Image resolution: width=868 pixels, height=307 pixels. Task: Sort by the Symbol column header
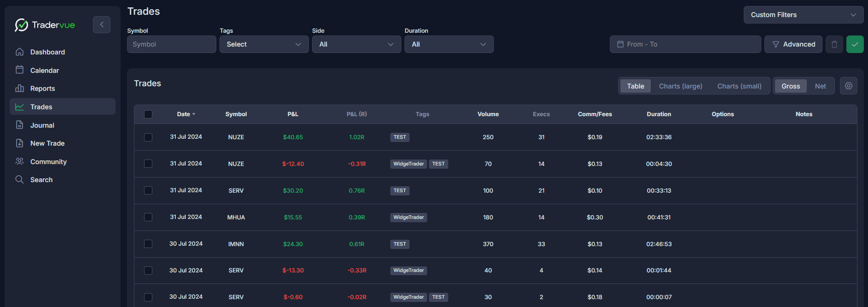pos(236,114)
